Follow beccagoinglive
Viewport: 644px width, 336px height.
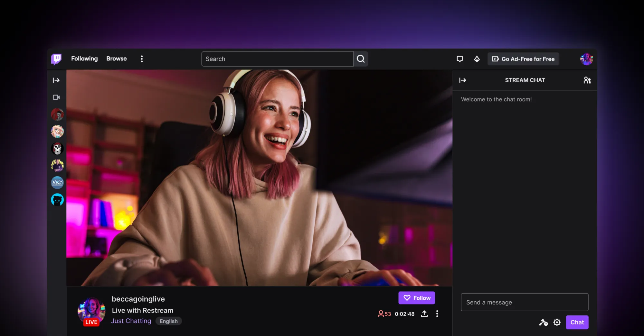(416, 298)
